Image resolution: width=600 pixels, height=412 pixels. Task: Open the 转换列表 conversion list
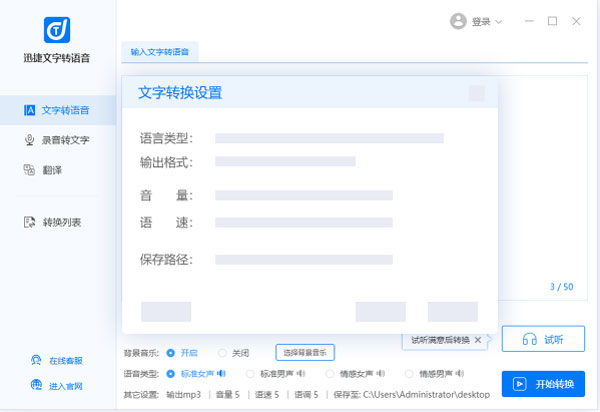pyautogui.click(x=57, y=221)
